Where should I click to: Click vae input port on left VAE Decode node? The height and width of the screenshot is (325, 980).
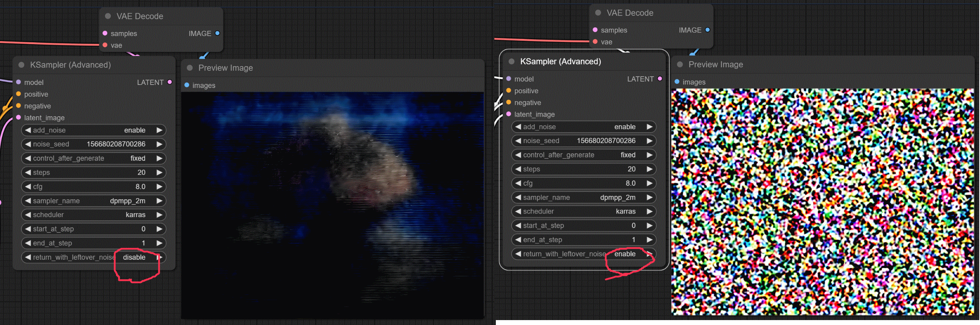(x=105, y=45)
